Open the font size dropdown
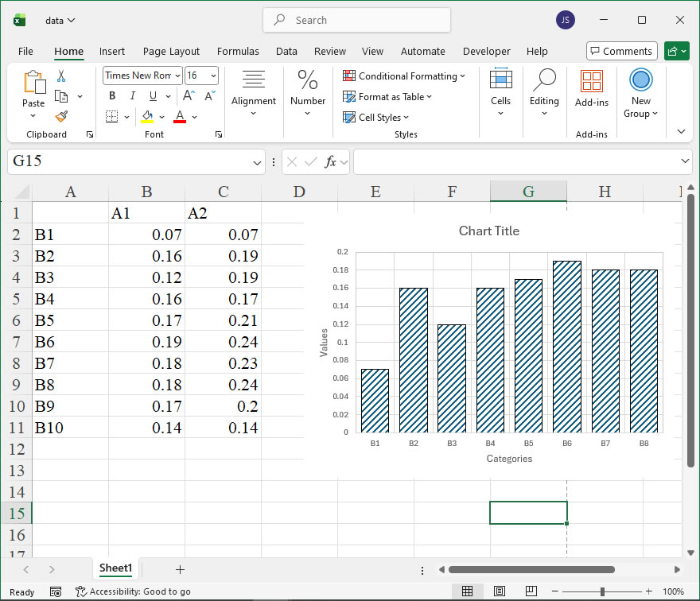 point(212,76)
